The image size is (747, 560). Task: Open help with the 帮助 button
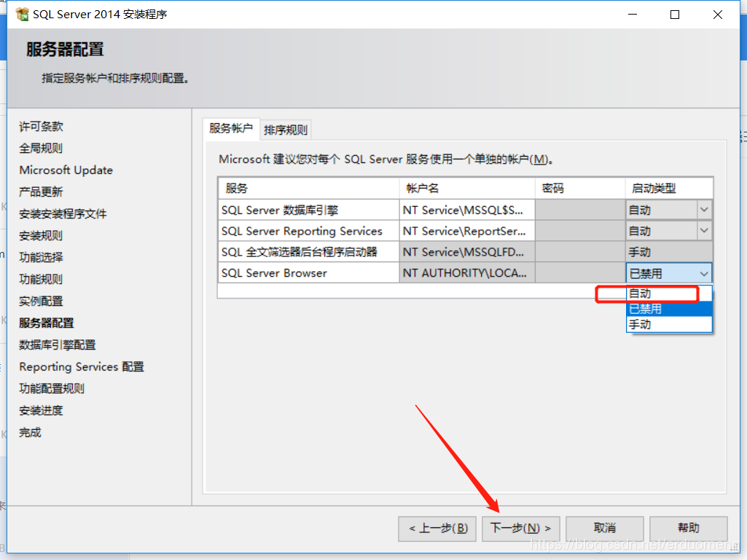[689, 529]
